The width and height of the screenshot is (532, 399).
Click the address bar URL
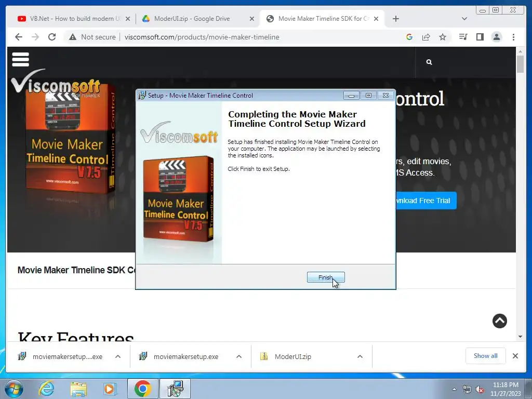coord(202,37)
